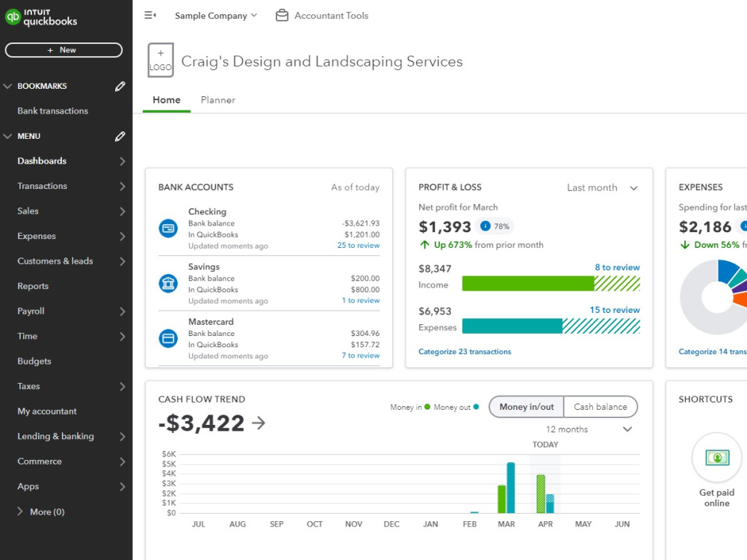Viewport: 747px width, 560px height.
Task: Open the Sample Company dropdown
Action: click(x=216, y=15)
